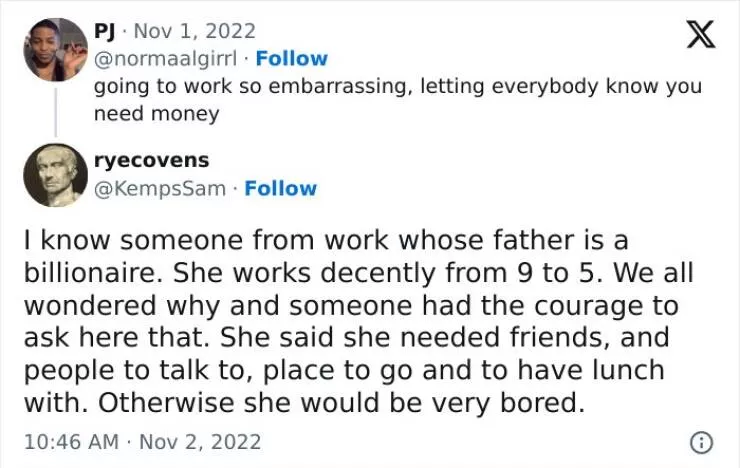
Task: Click the info circle icon
Action: (702, 441)
